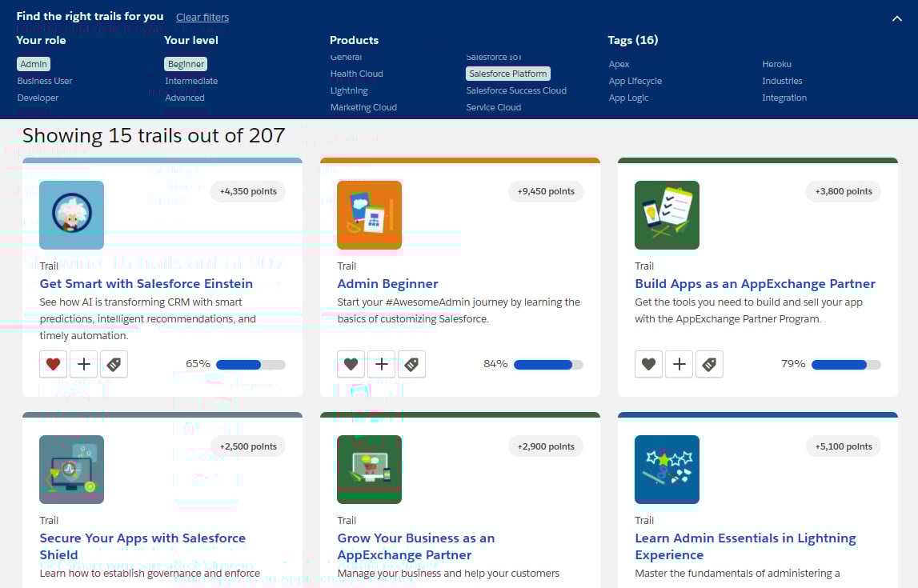Viewport: 918px width, 588px height.
Task: Open the Grow Your Business as an AppExchange Partner trail
Action: point(416,546)
